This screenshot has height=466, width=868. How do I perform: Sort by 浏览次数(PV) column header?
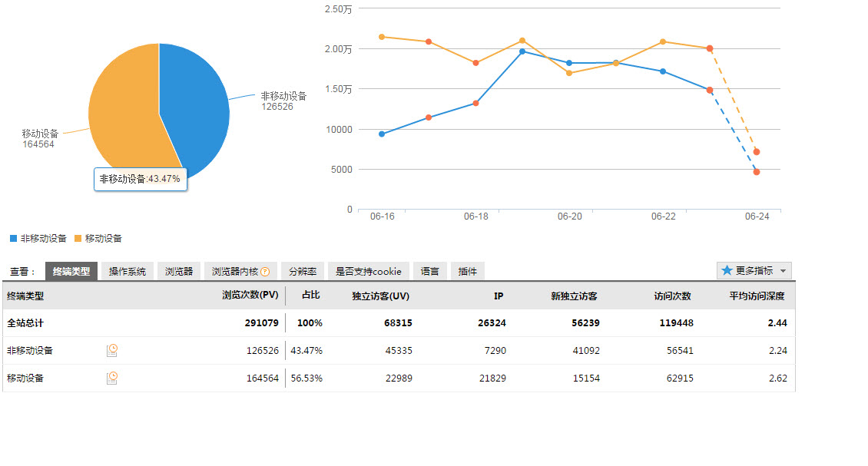250,296
